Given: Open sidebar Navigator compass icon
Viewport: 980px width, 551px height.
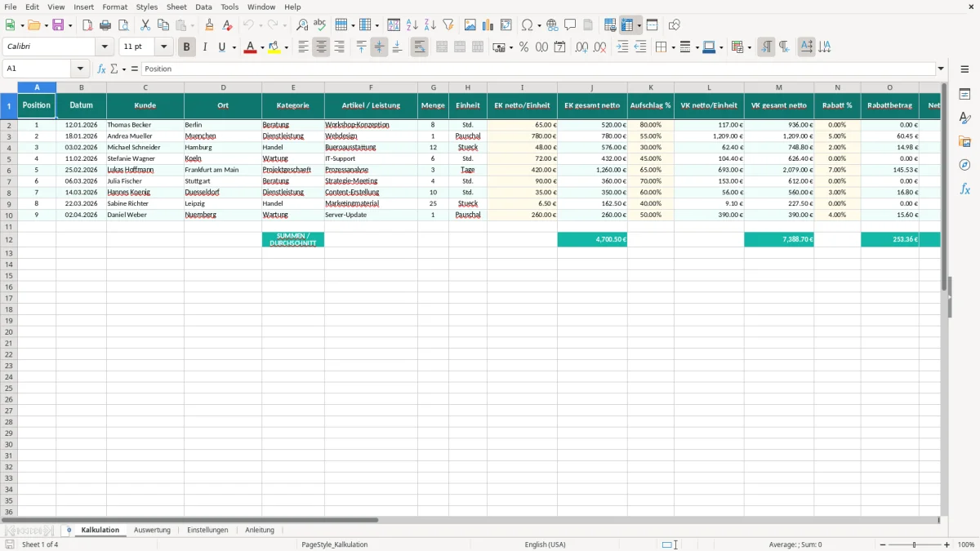Looking at the screenshot, I should [x=964, y=165].
